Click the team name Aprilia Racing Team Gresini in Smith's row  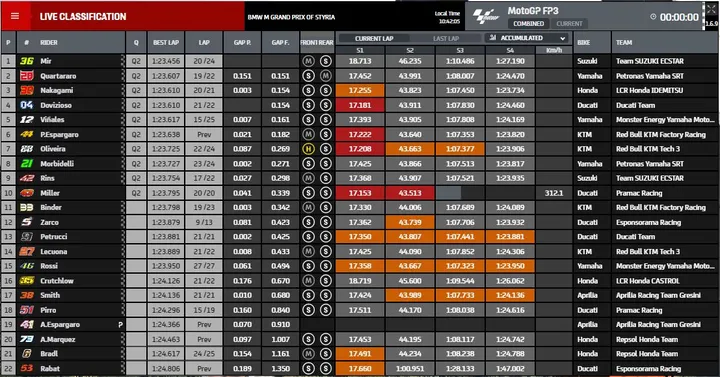tap(658, 295)
